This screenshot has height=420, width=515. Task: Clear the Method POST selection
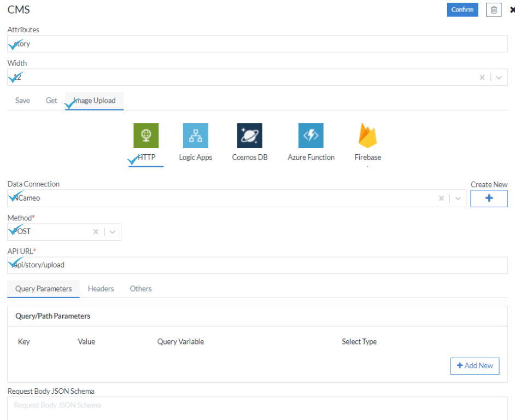pyautogui.click(x=96, y=232)
